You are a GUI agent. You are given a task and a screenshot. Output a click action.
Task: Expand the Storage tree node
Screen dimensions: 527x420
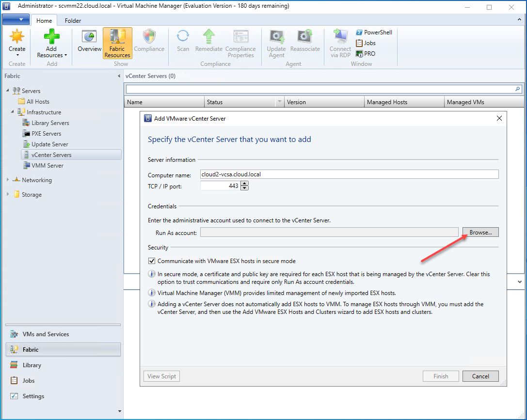8,195
